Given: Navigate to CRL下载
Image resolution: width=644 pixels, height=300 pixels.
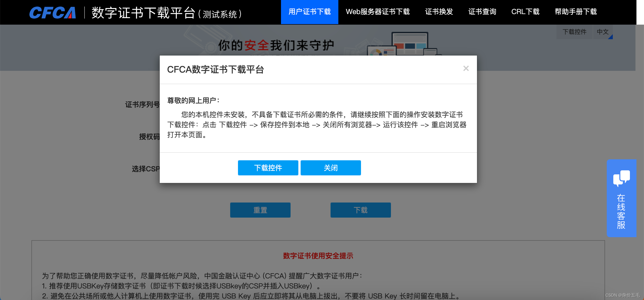Looking at the screenshot, I should tap(525, 12).
